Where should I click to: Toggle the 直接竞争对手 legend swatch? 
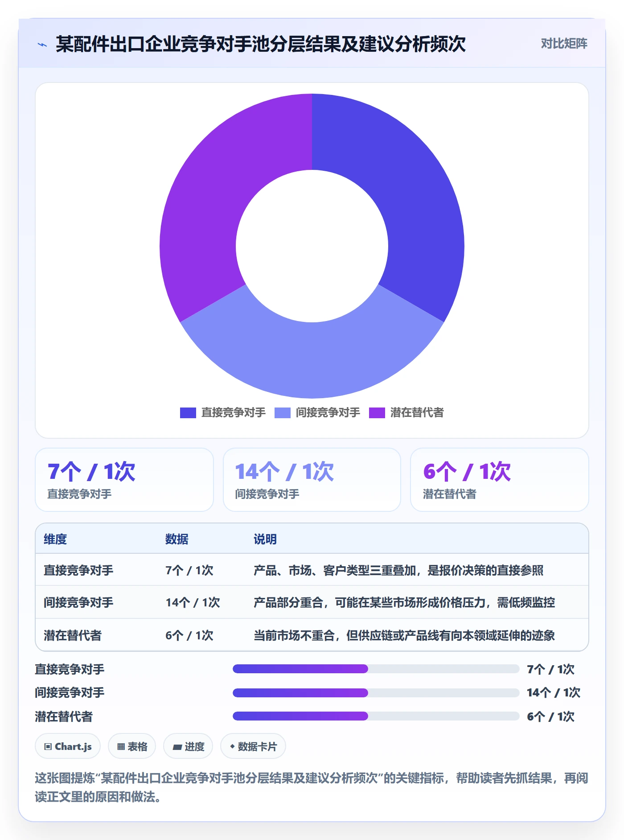(x=188, y=413)
